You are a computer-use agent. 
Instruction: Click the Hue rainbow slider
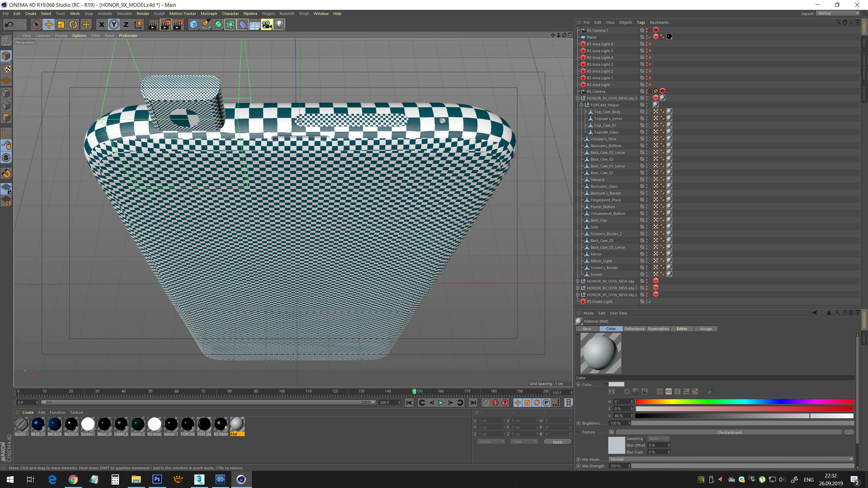(x=744, y=402)
